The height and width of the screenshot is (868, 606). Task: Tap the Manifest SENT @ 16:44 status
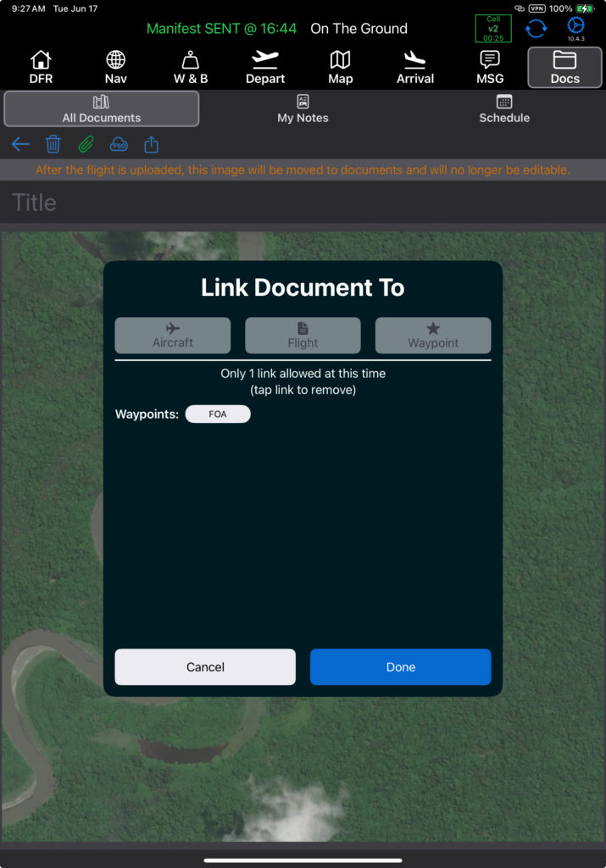[221, 28]
